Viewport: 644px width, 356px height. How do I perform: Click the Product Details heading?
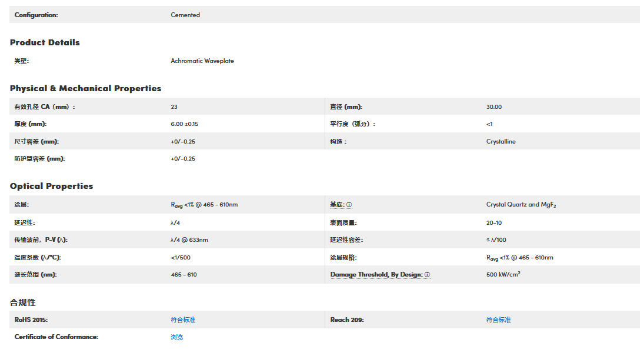45,42
